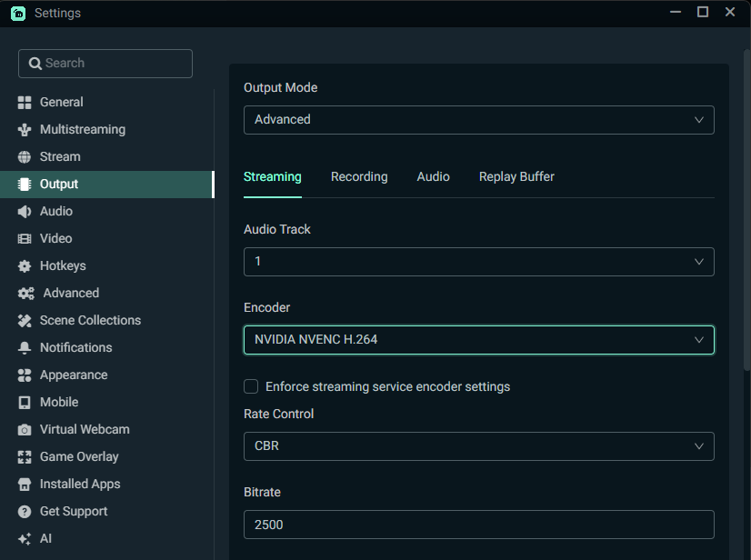Switch to the Recording tab

click(x=359, y=176)
